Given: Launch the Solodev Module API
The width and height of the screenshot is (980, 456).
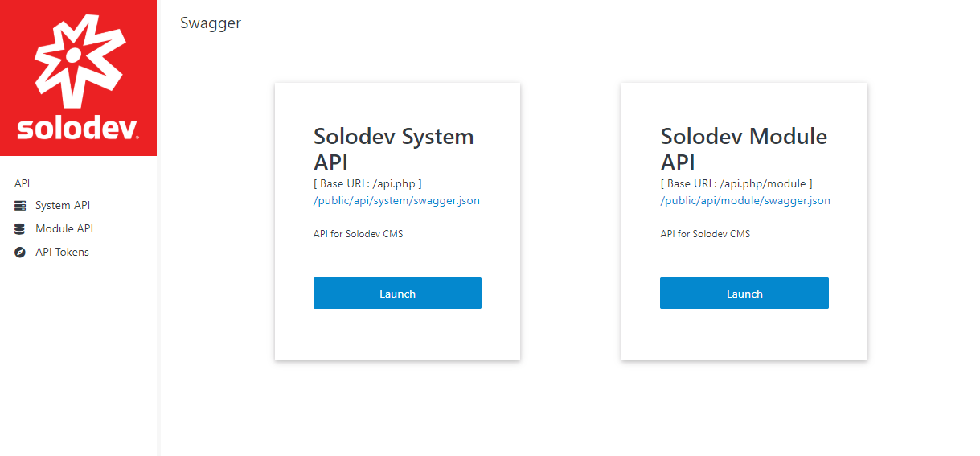Looking at the screenshot, I should click(744, 294).
